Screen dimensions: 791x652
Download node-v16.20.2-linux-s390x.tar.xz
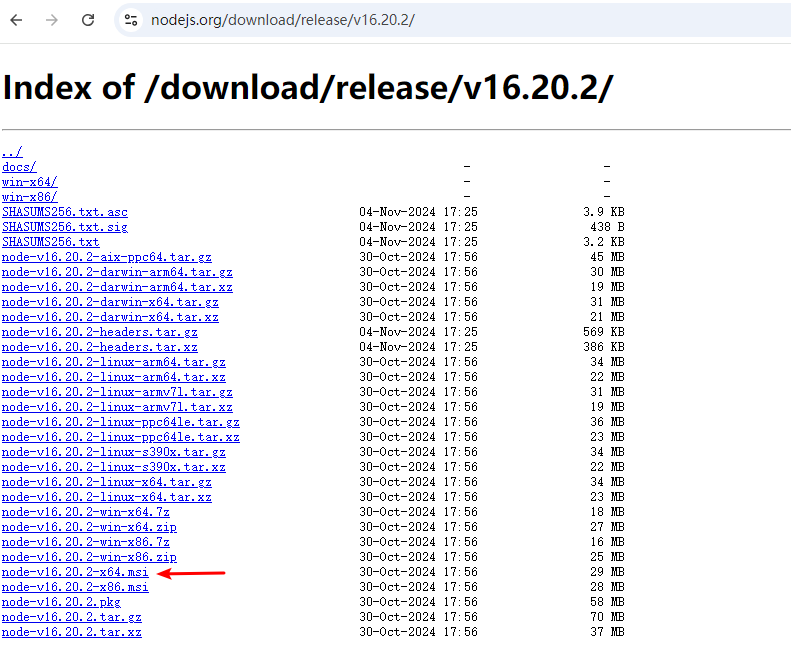114,467
